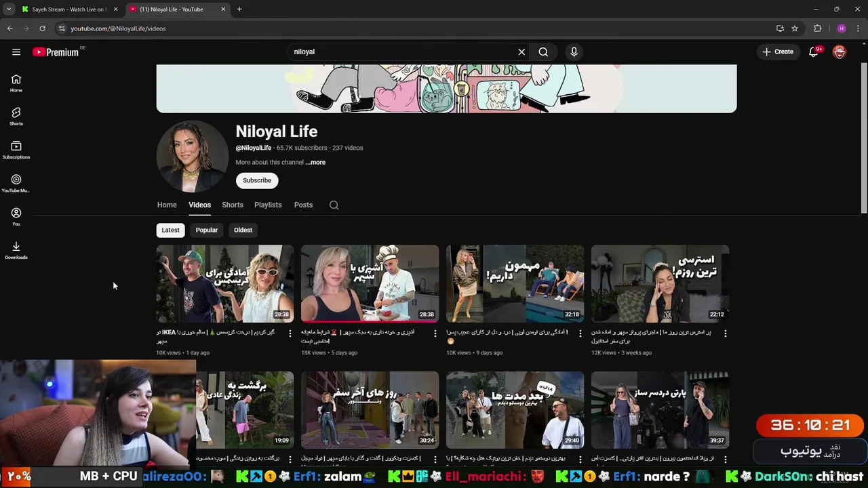Open the account avatar menu
Image resolution: width=868 pixels, height=488 pixels.
point(840,52)
